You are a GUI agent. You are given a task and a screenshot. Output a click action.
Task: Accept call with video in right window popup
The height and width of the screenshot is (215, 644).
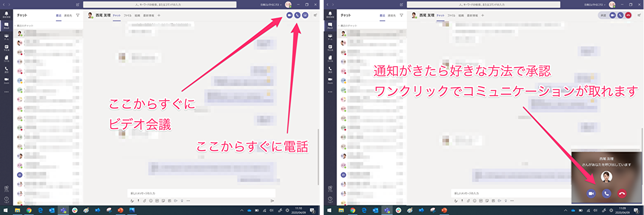click(591, 193)
